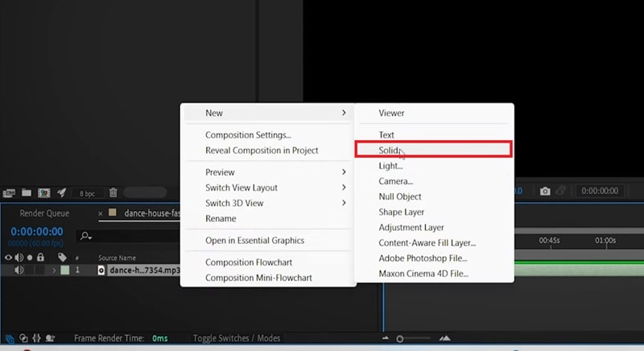Open project settings via the rocket icon
Viewport: 644px width, 351px height.
[x=62, y=192]
